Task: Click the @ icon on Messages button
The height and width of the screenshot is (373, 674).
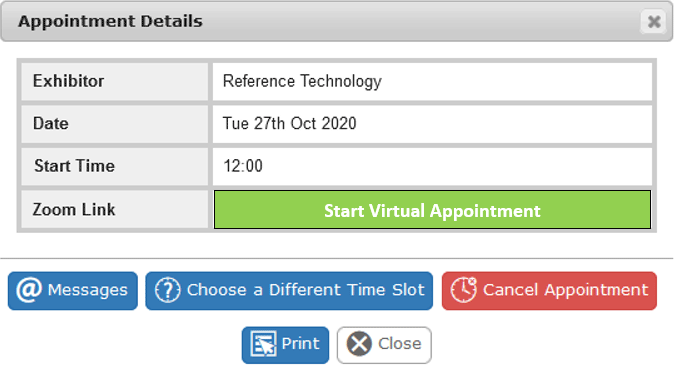Action: tap(29, 290)
